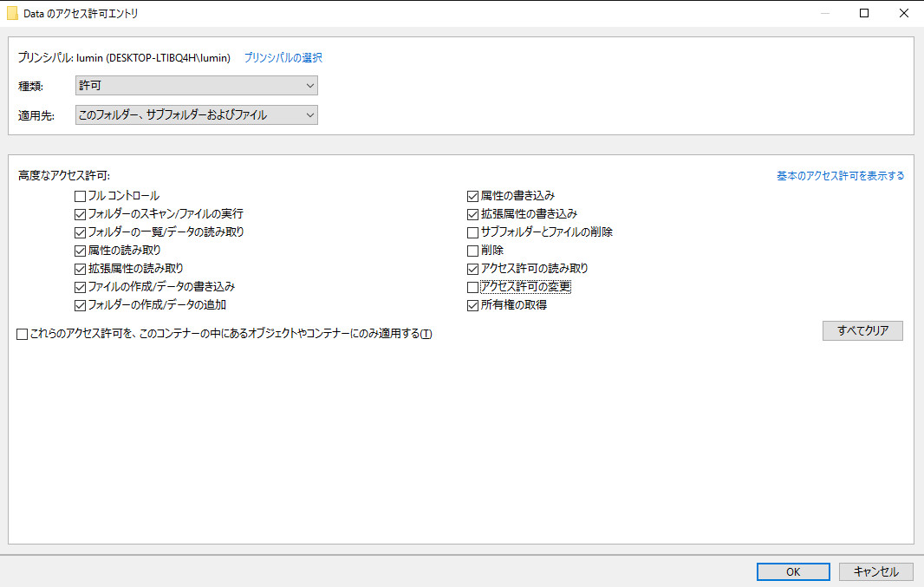Enable サブフォルダーとファイルの削除 permission

[x=472, y=232]
